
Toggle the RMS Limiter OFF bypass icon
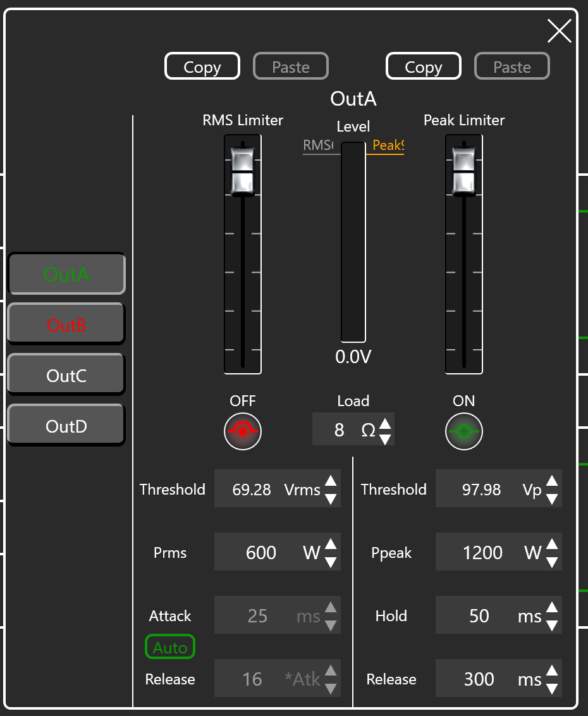click(243, 431)
